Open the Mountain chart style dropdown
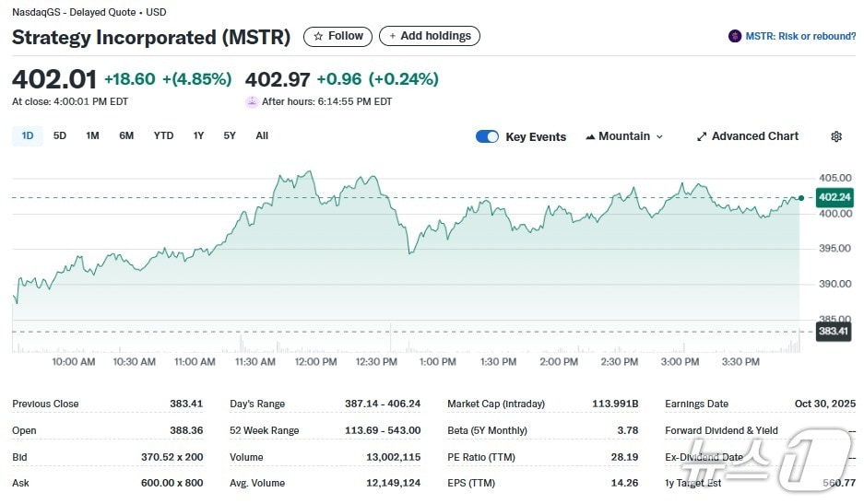864x504 pixels. pos(624,136)
